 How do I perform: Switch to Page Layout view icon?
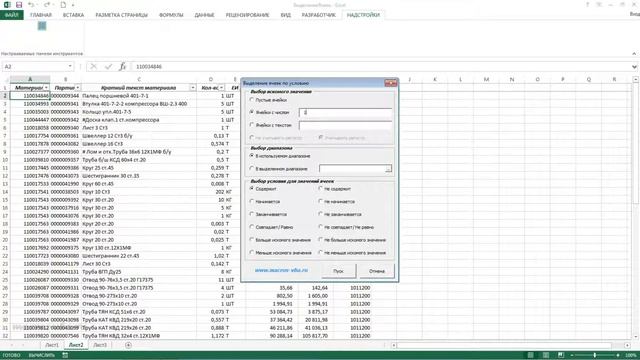(546, 355)
